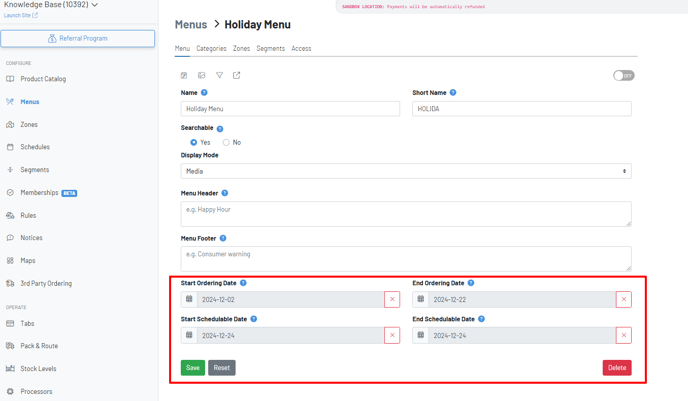This screenshot has height=401, width=688.
Task: Open Pack & Route in sidebar
Action: pyautogui.click(x=39, y=346)
